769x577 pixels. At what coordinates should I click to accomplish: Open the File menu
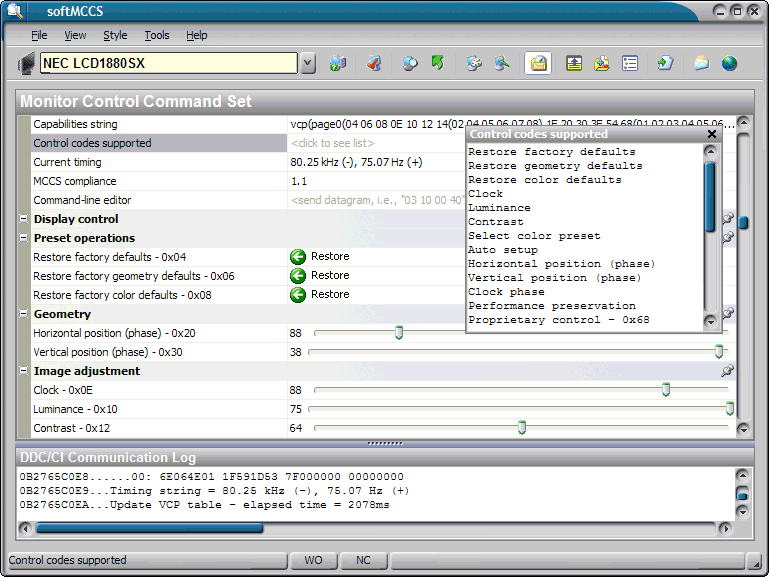(x=39, y=35)
